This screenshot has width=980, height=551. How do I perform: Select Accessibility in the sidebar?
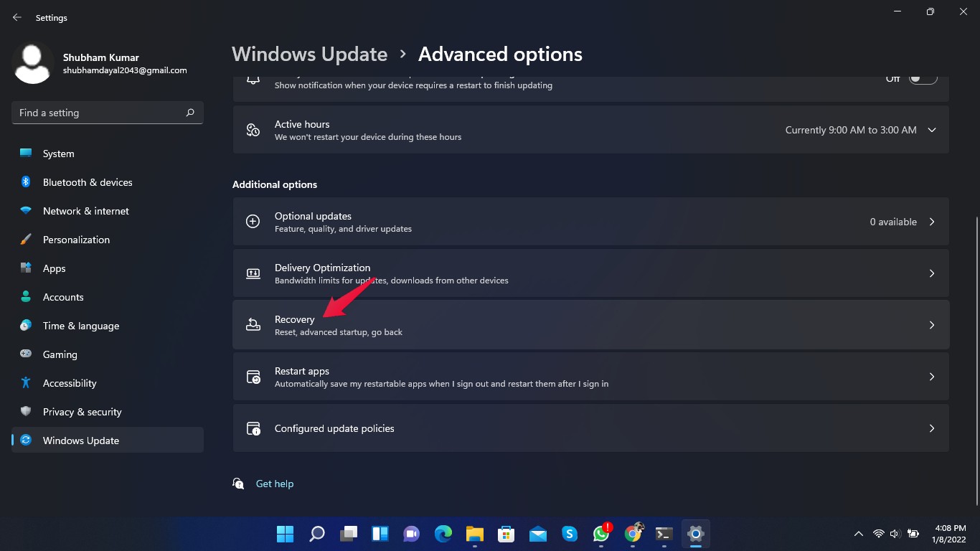108,383
